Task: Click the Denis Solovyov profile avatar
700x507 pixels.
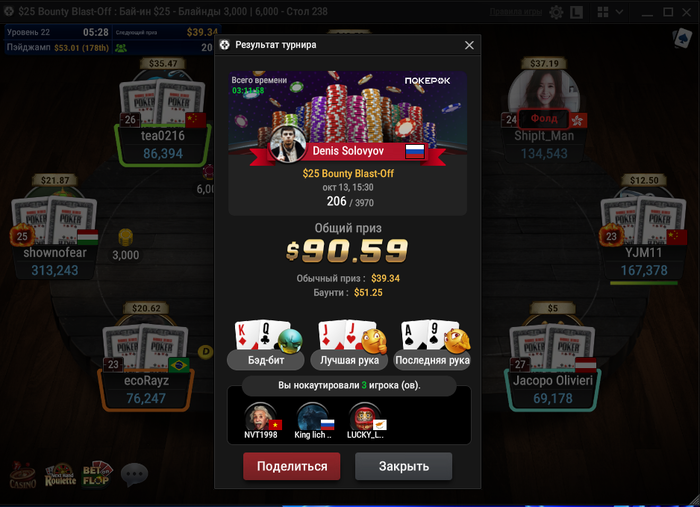Action: (288, 144)
